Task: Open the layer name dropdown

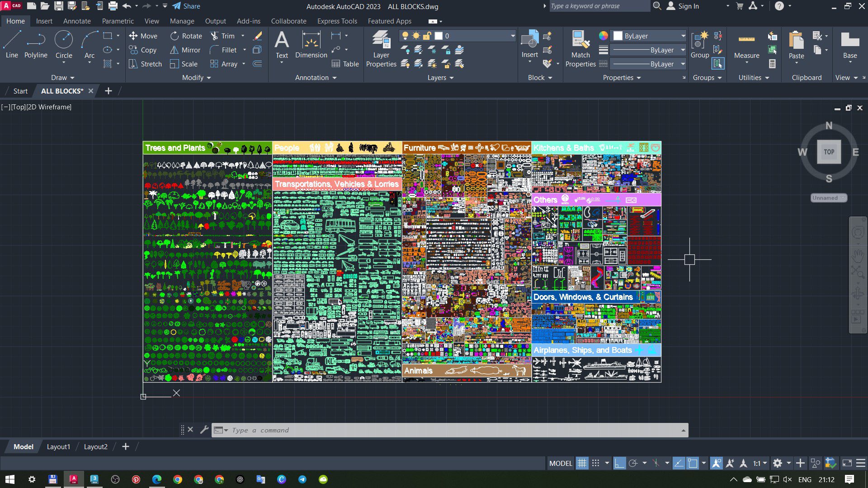Action: click(458, 36)
